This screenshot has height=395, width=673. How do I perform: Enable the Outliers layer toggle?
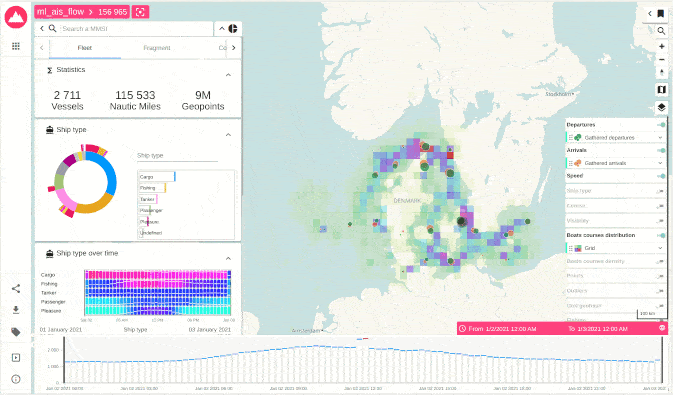661,291
